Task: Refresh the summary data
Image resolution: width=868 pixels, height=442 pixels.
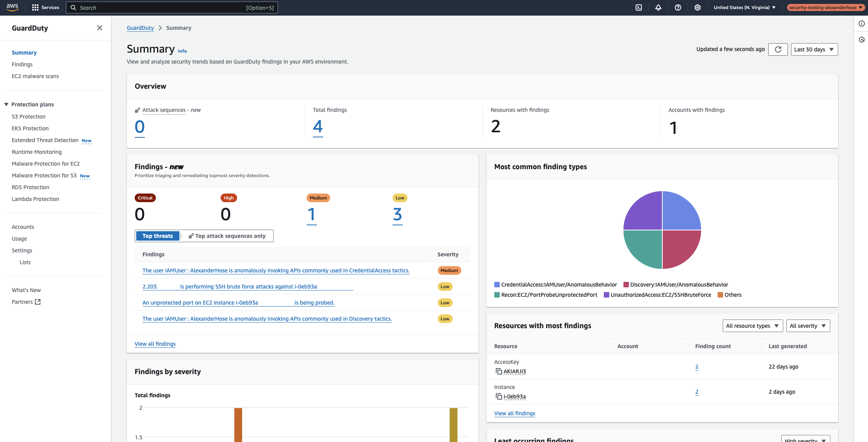Action: tap(778, 49)
